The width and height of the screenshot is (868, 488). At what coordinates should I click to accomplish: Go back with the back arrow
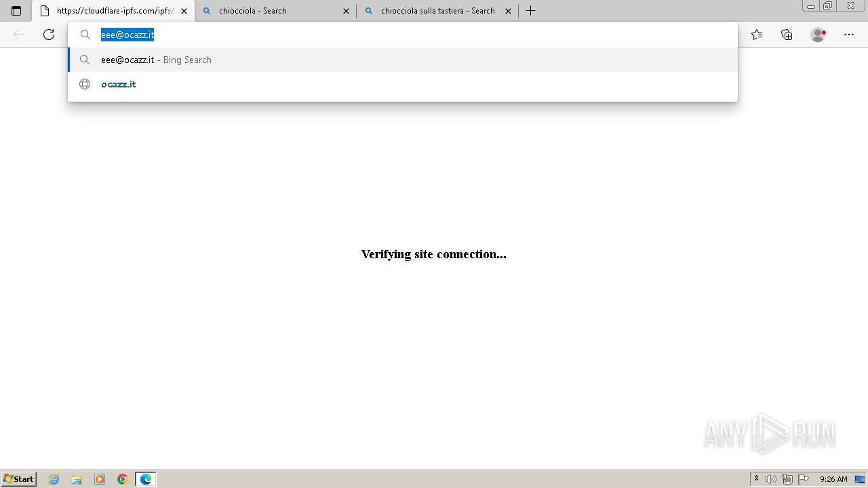[19, 35]
